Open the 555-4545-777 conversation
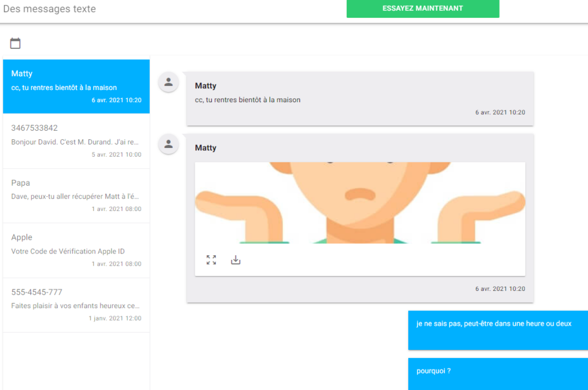Screen dimensions: 588x390 click(76, 305)
